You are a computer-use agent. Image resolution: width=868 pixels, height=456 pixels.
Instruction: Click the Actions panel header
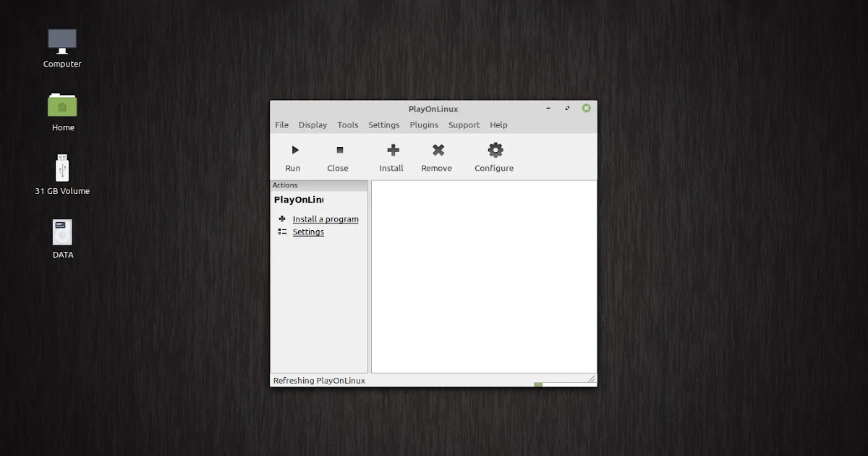319,185
